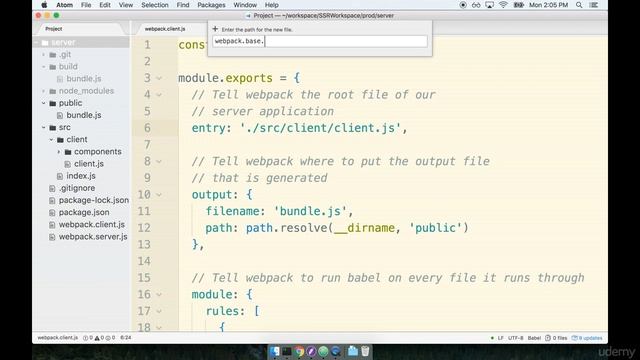640x360 pixels.
Task: Open the Find menu
Action: tap(183, 5)
